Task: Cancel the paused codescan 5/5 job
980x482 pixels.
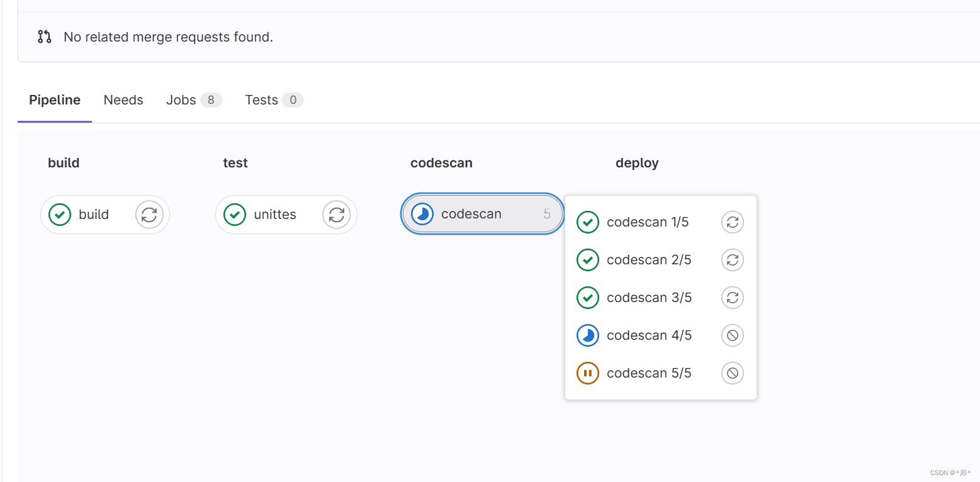Action: (x=732, y=373)
